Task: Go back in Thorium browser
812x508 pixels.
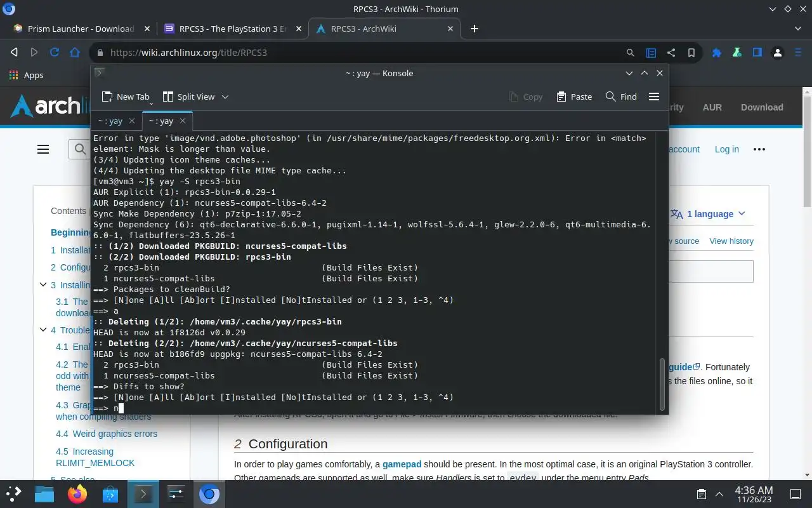Action: point(14,53)
